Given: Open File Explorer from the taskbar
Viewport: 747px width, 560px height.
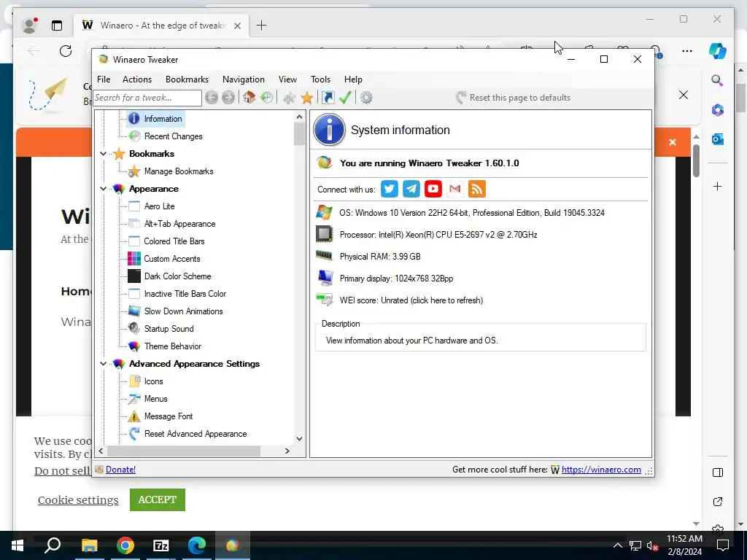Looking at the screenshot, I should (x=89, y=545).
